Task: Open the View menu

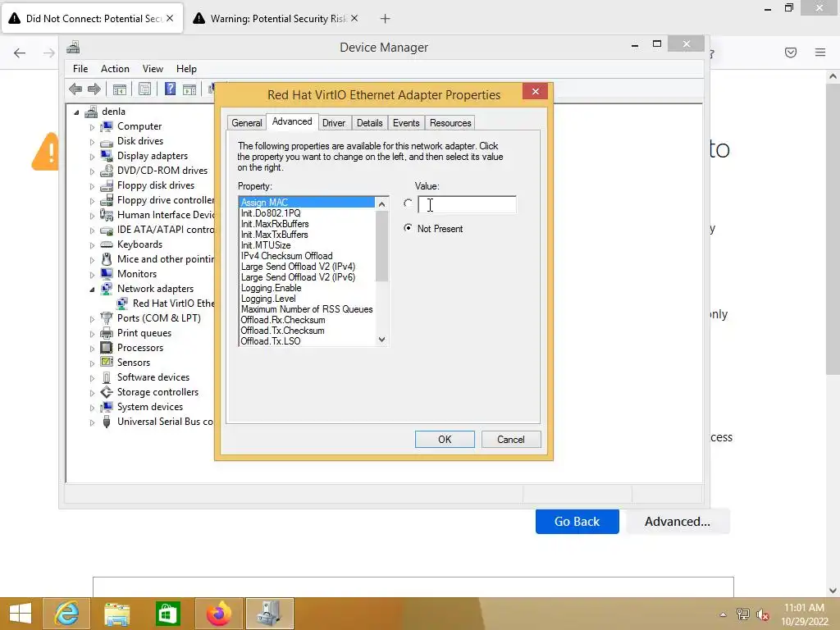Action: click(x=153, y=69)
